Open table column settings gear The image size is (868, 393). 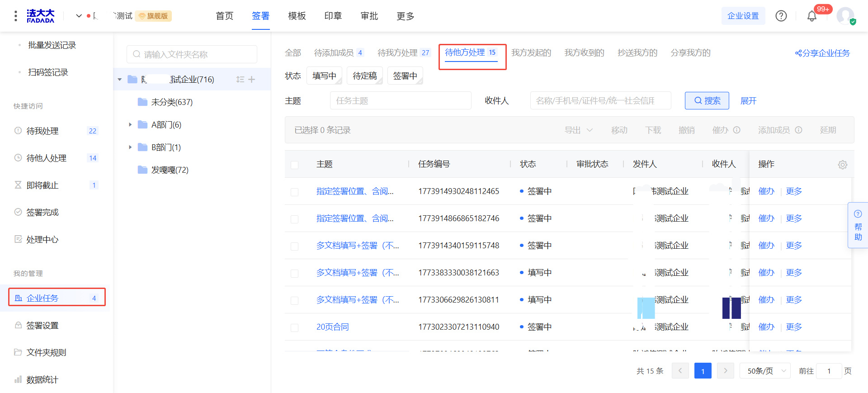coord(843,165)
